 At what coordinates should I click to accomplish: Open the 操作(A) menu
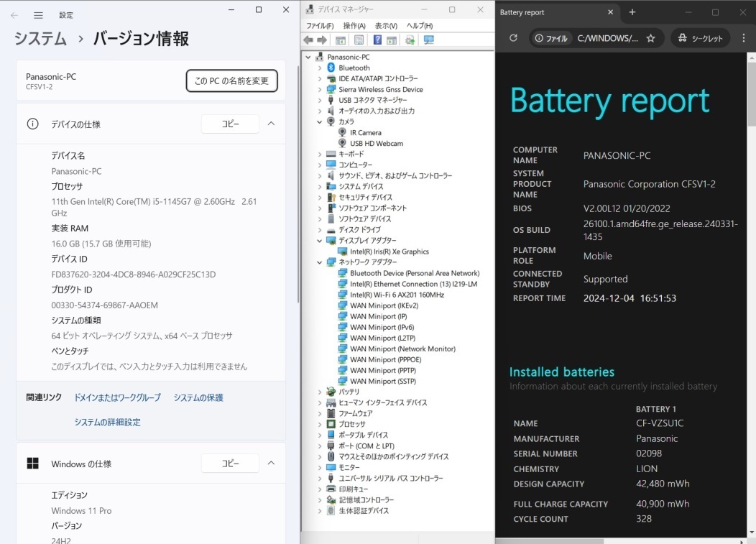354,26
